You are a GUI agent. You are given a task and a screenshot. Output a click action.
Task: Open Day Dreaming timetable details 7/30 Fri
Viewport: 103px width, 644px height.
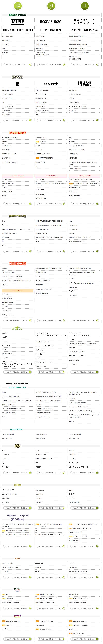(18, 546)
